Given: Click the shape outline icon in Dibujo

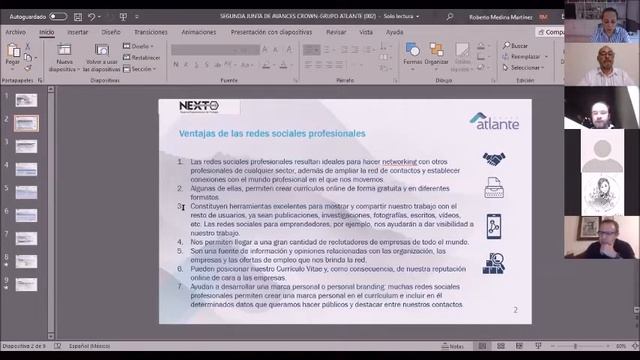Looking at the screenshot, I should pos(481,57).
